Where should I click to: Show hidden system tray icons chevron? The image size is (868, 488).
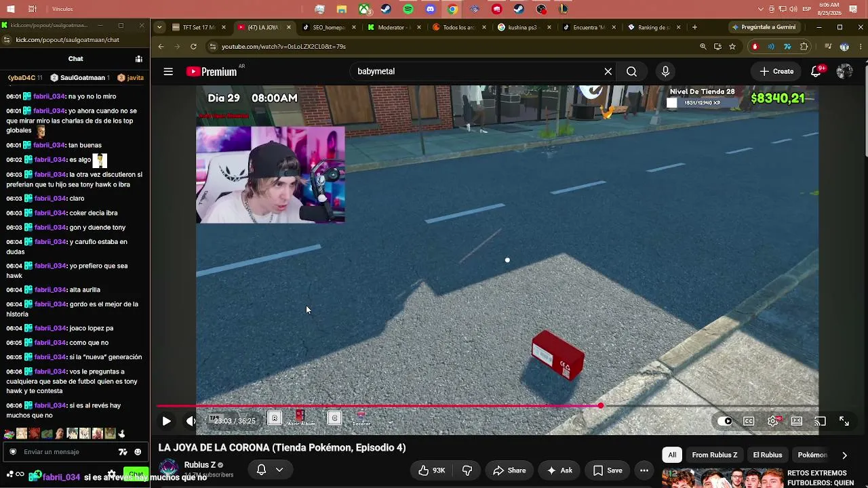coord(762,9)
